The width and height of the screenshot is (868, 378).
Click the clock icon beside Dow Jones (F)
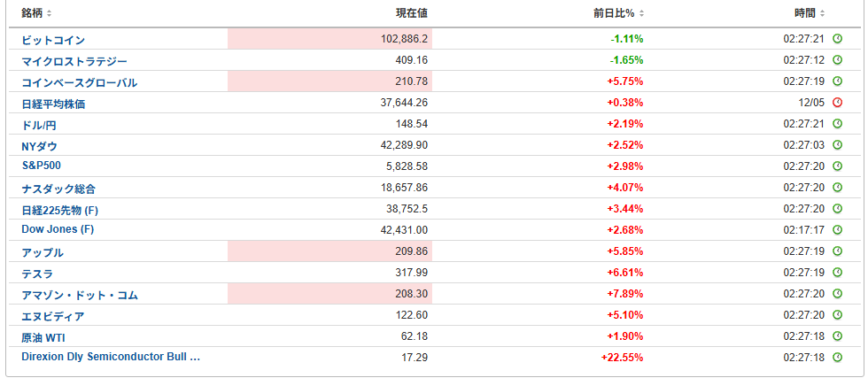point(838,229)
